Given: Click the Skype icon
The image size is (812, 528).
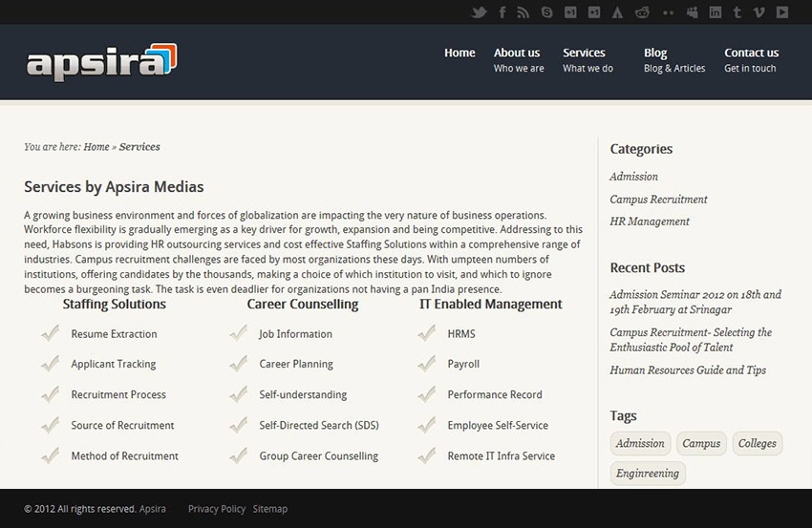Looking at the screenshot, I should 546,11.
